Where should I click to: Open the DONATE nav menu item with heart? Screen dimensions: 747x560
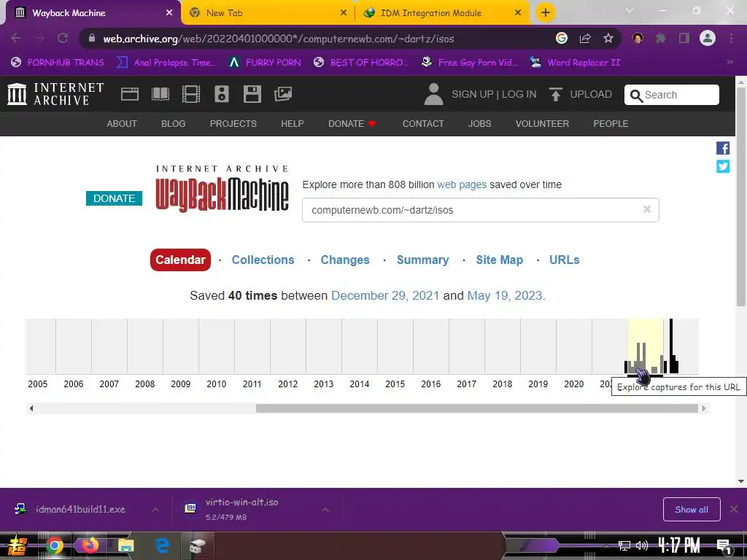(352, 124)
